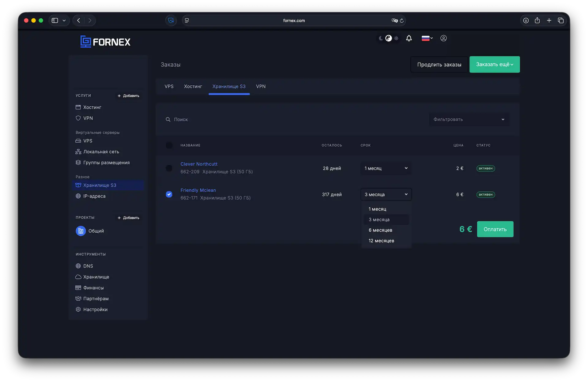The height and width of the screenshot is (382, 588).
Task: Open Settings in the tools sidebar
Action: (x=95, y=309)
